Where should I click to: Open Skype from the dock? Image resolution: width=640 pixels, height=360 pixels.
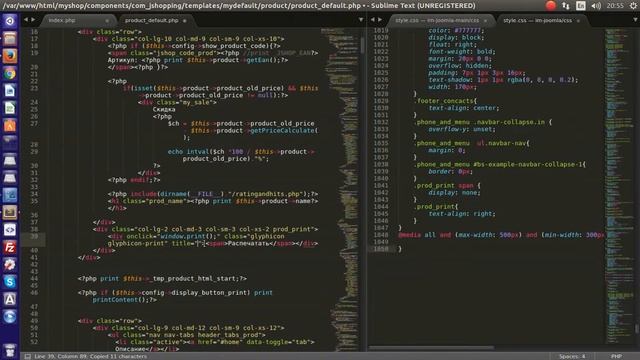click(10, 282)
